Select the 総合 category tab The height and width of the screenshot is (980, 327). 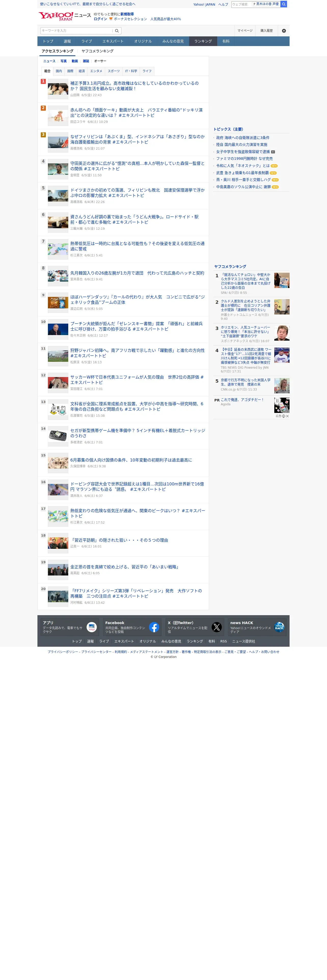(47, 71)
